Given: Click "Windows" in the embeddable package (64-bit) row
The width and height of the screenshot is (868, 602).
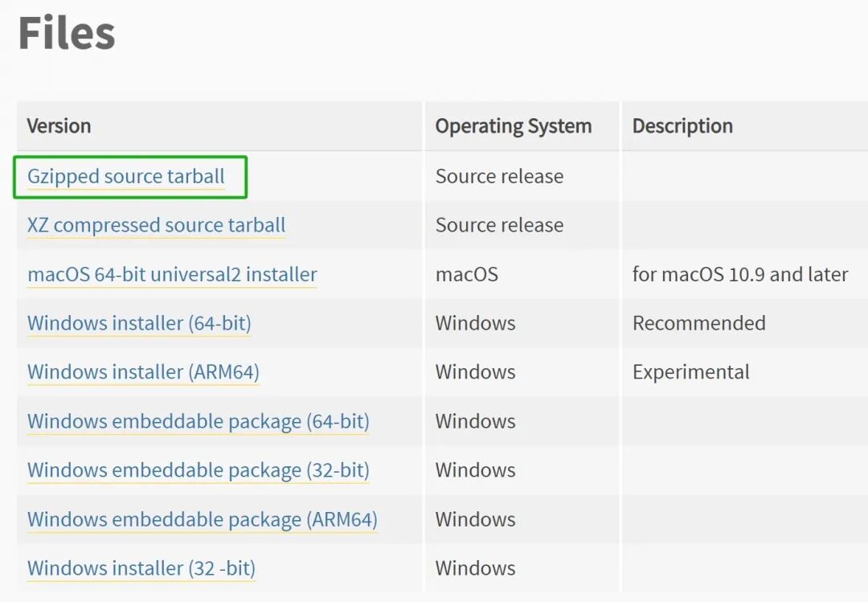Looking at the screenshot, I should point(476,421).
